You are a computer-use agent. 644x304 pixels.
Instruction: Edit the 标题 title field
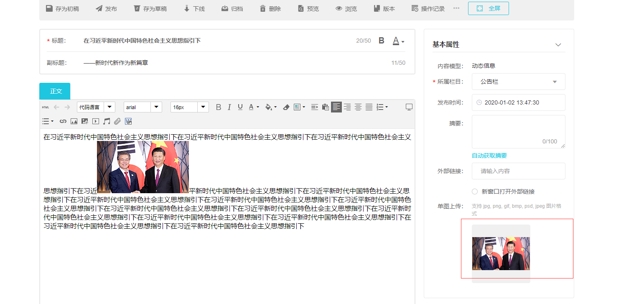point(217,41)
